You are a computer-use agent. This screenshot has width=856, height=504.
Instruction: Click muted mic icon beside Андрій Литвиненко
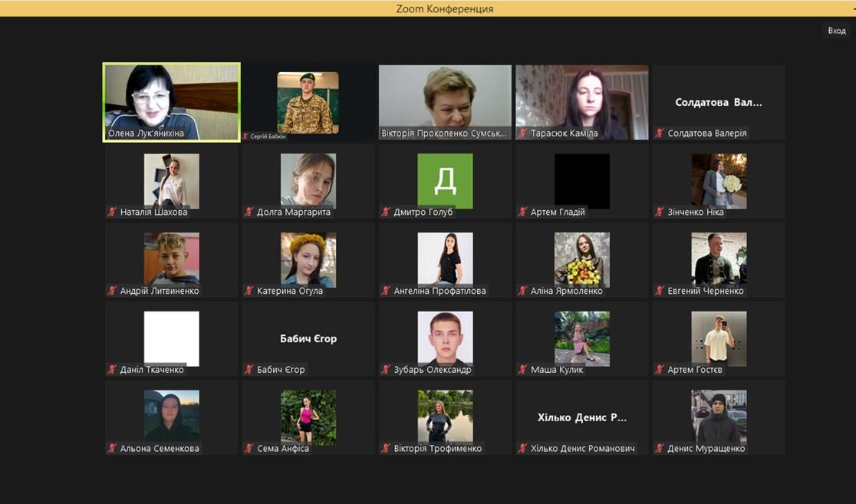click(112, 292)
